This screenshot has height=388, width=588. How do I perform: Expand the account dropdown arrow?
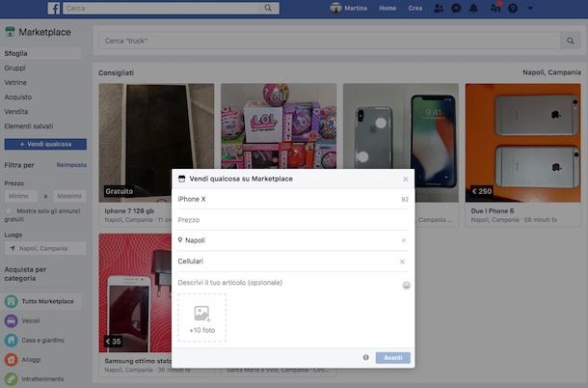[x=530, y=8]
